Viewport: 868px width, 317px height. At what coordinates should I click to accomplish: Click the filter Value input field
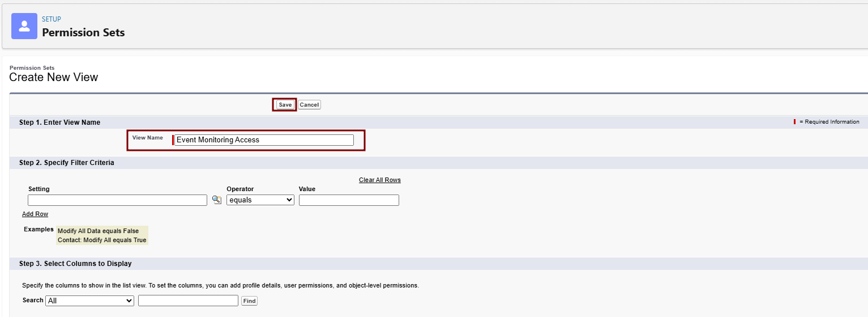349,200
